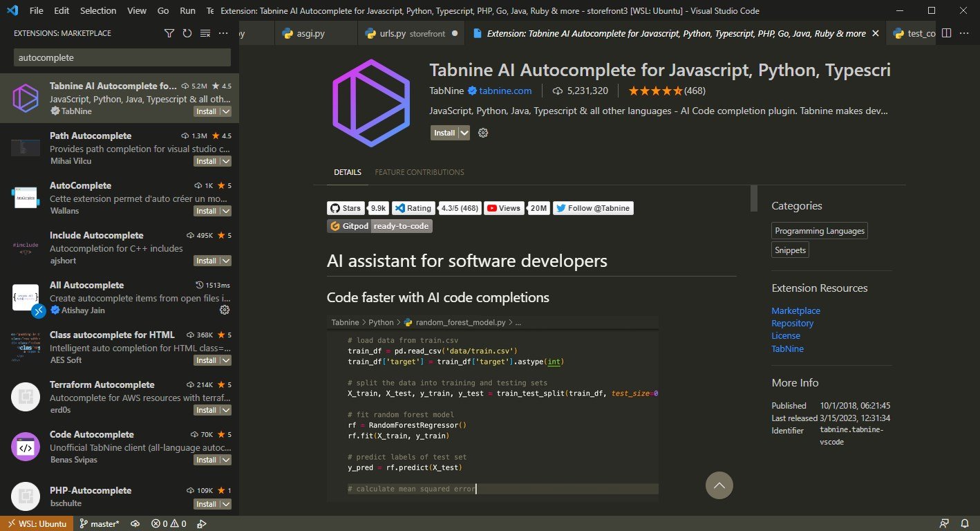This screenshot has height=531, width=980.
Task: Expand Path Autocomplete Install dropdown arrow
Action: click(x=226, y=161)
